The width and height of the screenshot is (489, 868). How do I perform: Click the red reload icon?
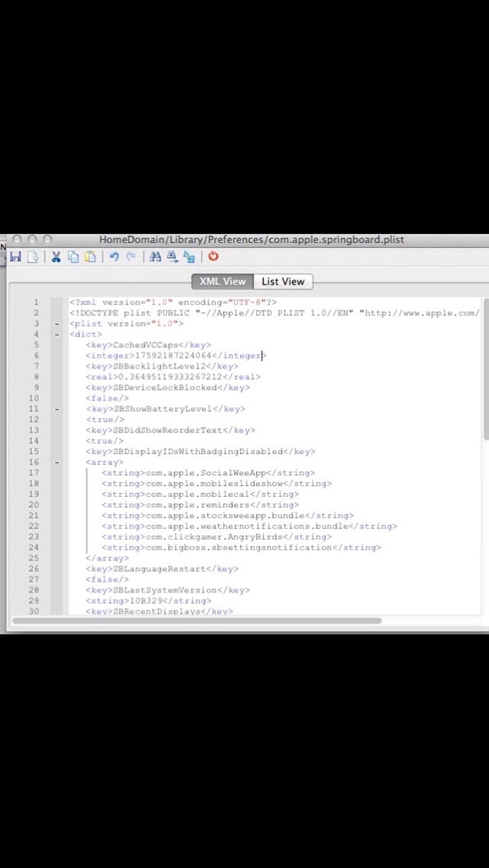point(214,256)
